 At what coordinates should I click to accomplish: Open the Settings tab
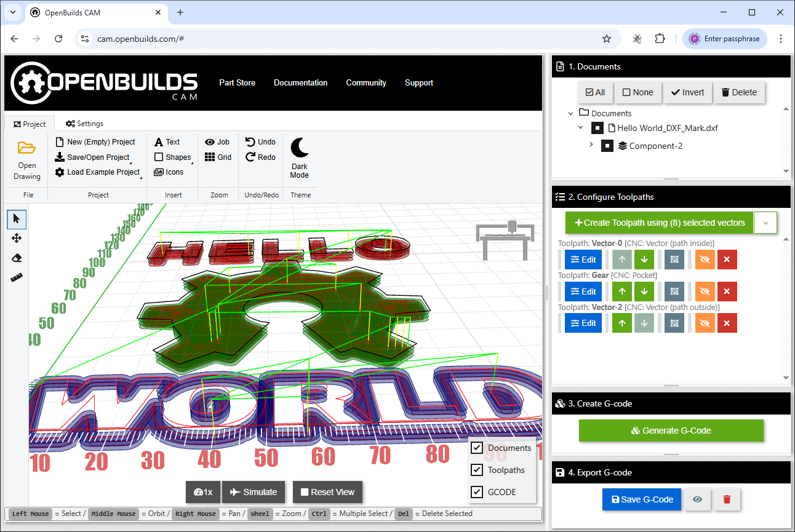(x=84, y=124)
